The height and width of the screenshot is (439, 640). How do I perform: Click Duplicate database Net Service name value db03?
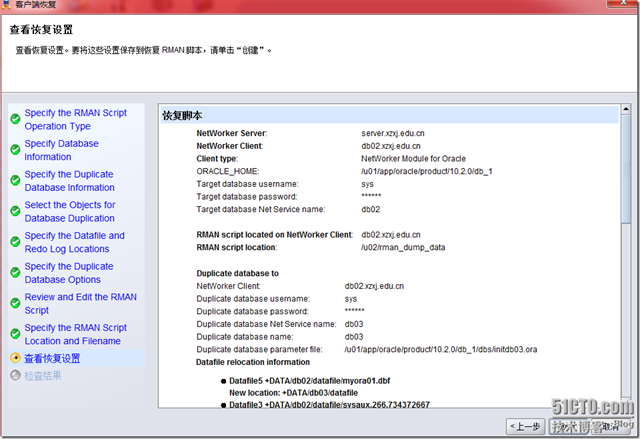[354, 324]
